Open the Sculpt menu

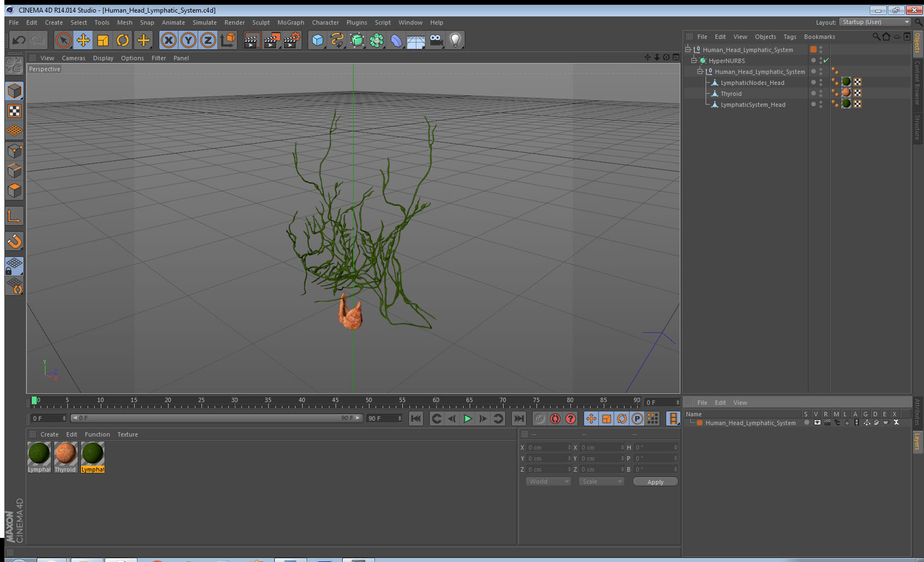[x=261, y=22]
